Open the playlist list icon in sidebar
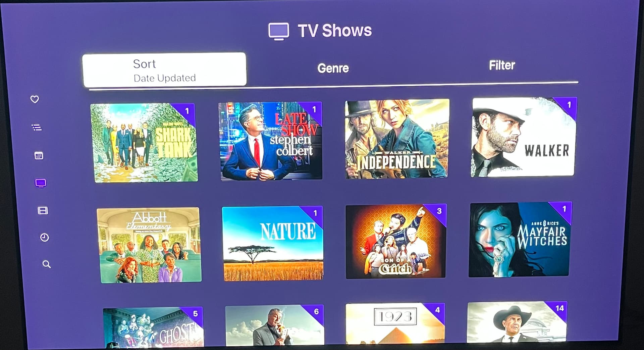Screen dimensions: 644x350 tap(37, 128)
